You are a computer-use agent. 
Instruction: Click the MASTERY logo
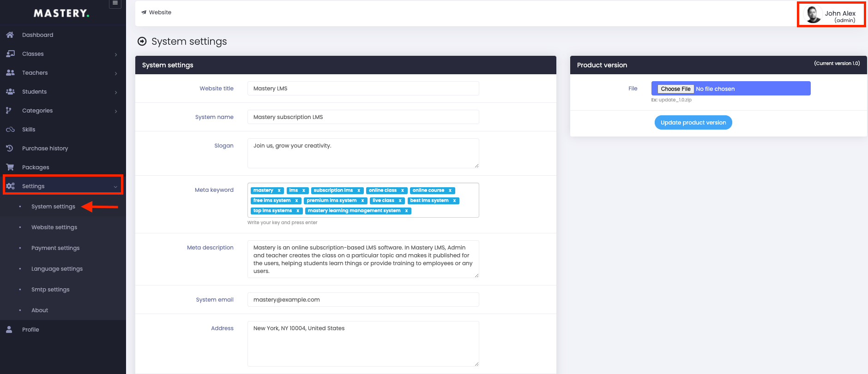click(x=61, y=13)
